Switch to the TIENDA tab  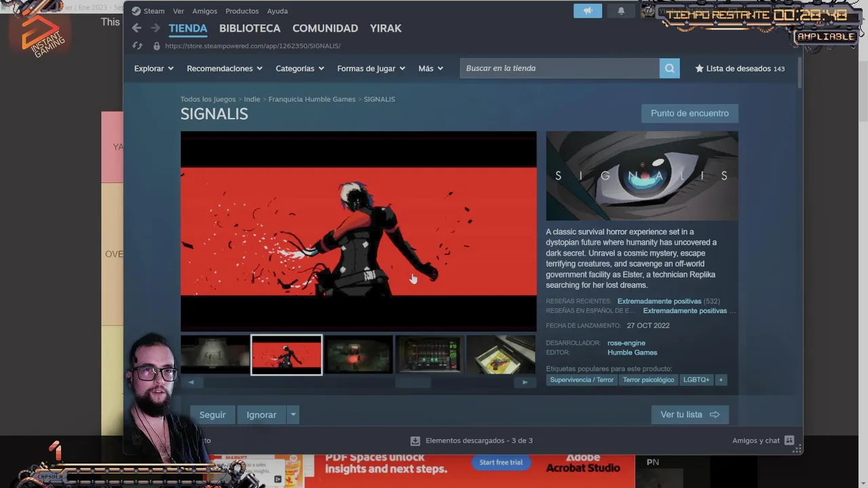[x=188, y=28]
